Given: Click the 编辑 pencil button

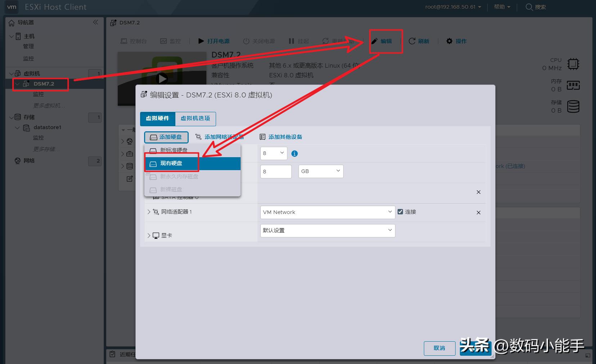Looking at the screenshot, I should 382,41.
